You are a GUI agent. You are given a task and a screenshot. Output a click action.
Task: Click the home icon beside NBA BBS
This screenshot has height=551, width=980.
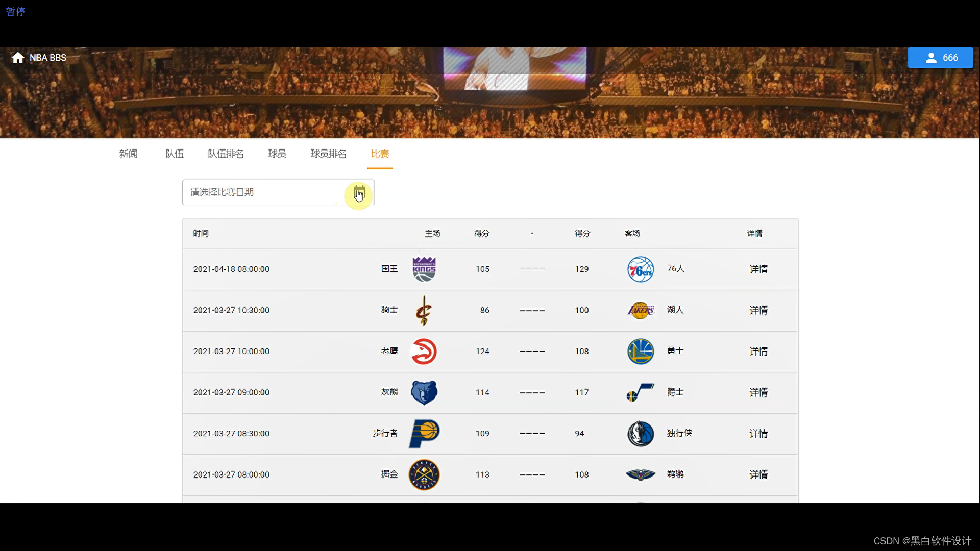[18, 58]
